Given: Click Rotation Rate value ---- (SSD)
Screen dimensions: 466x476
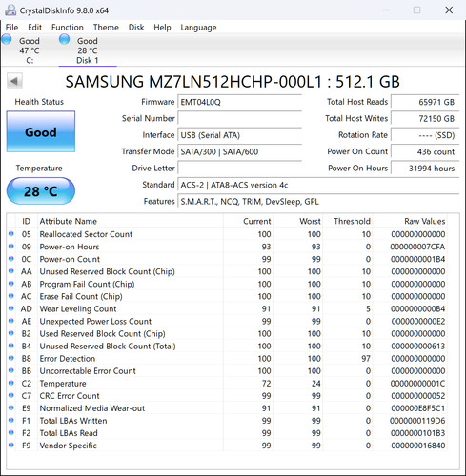Looking at the screenshot, I should [x=425, y=135].
